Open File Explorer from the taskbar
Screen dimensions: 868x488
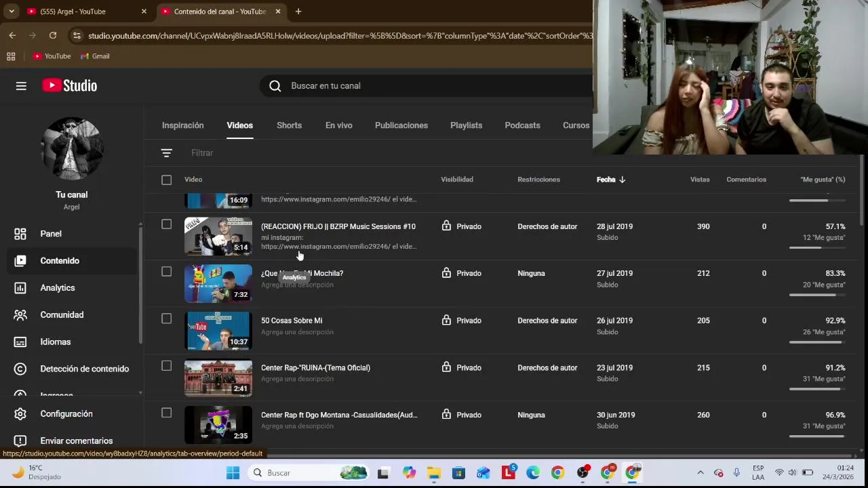pyautogui.click(x=434, y=473)
